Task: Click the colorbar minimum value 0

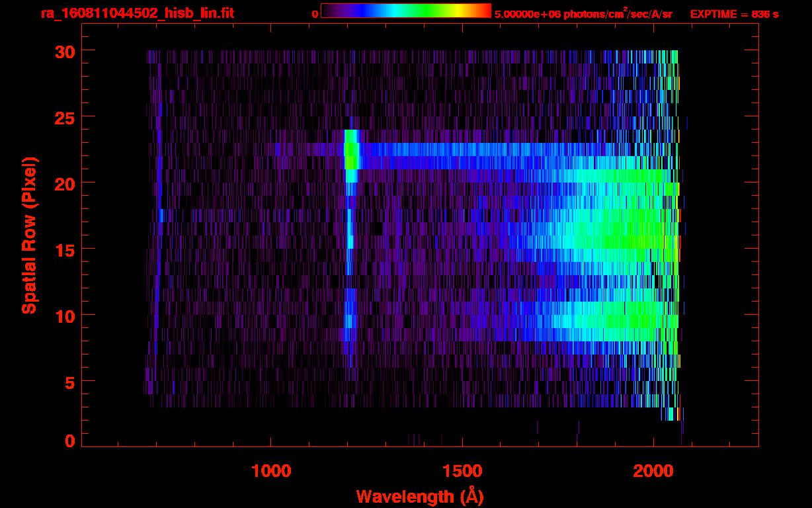Action: pyautogui.click(x=315, y=14)
